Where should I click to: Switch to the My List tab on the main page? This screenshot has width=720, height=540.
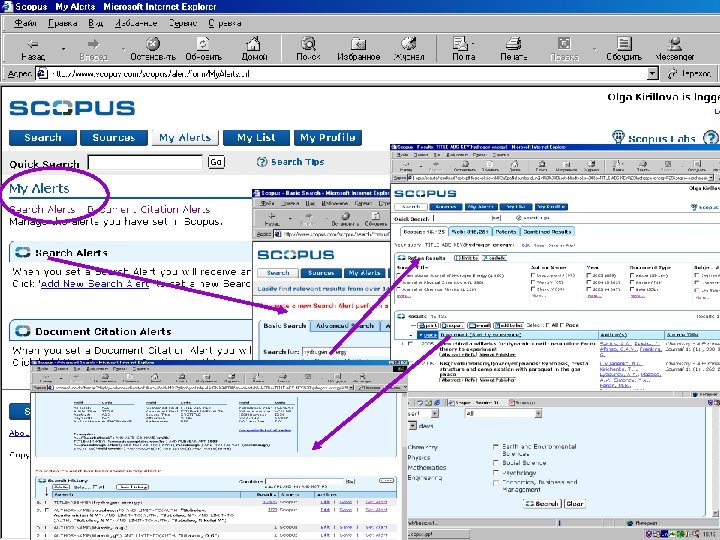pyautogui.click(x=256, y=137)
